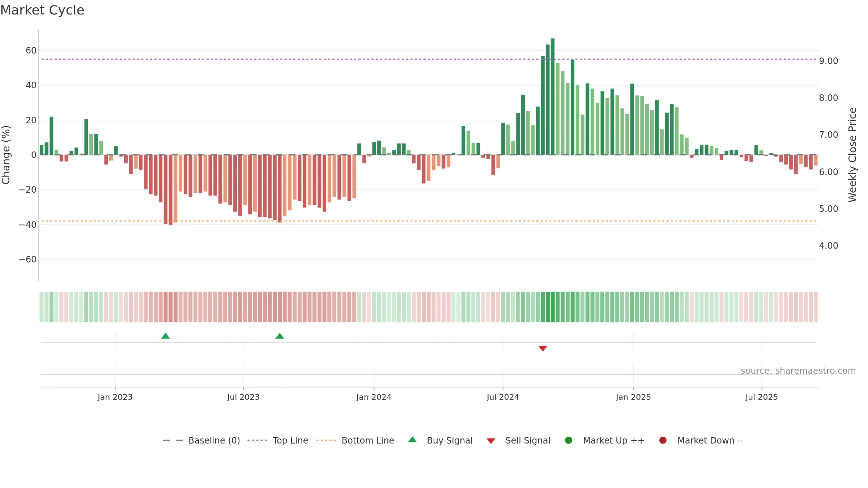The image size is (868, 488).
Task: Click the 6.00 price axis tick
Action: [x=829, y=172]
